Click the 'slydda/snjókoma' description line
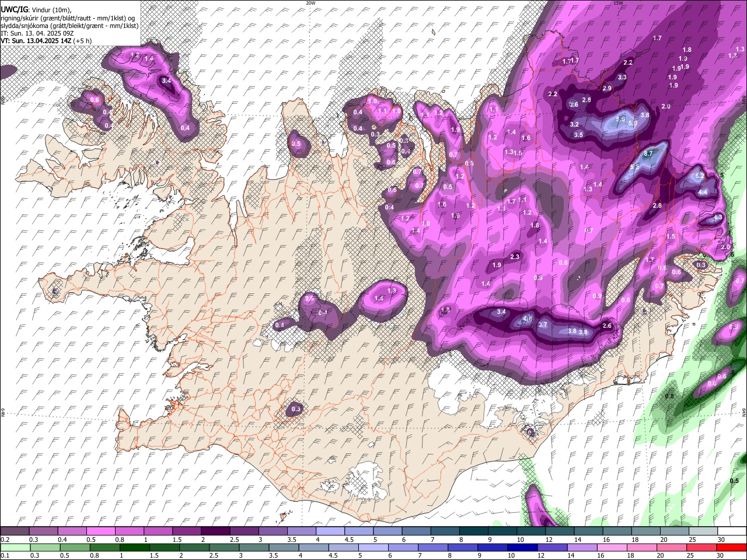 pos(69,26)
